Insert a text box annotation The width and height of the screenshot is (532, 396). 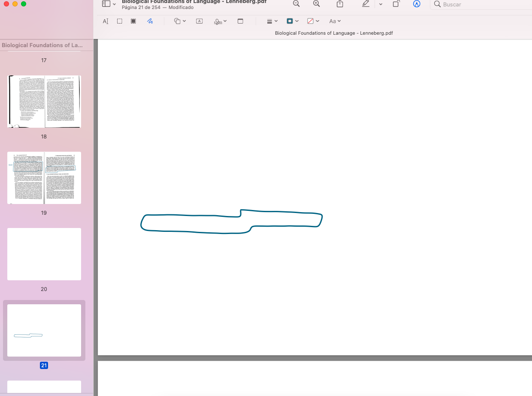coord(199,21)
